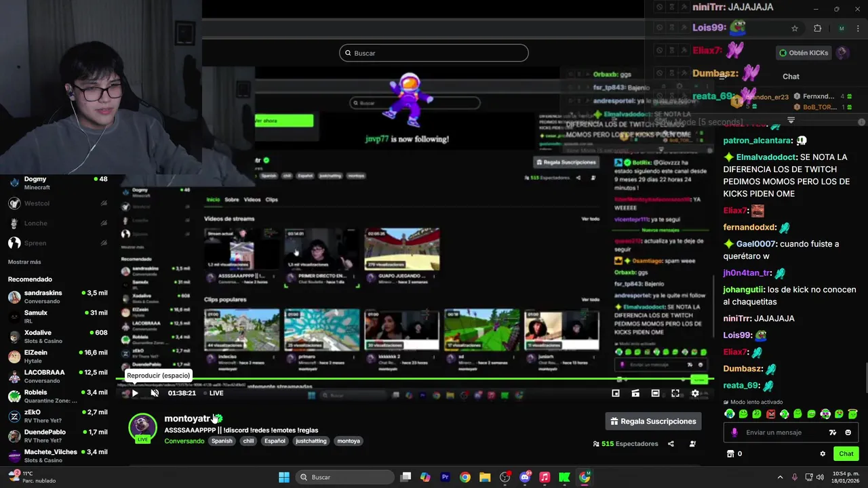Image resolution: width=868 pixels, height=488 pixels.
Task: Open video player settings gear
Action: coord(695,393)
